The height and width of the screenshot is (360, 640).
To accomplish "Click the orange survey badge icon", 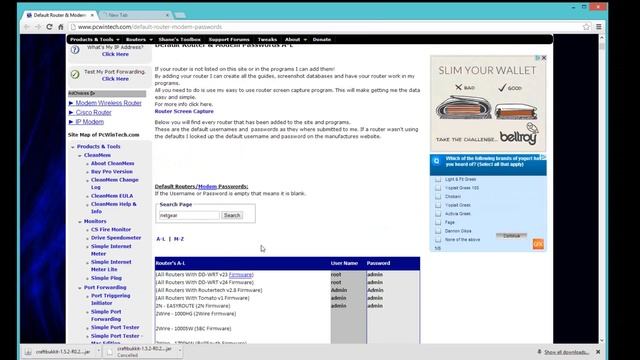I will (x=538, y=244).
